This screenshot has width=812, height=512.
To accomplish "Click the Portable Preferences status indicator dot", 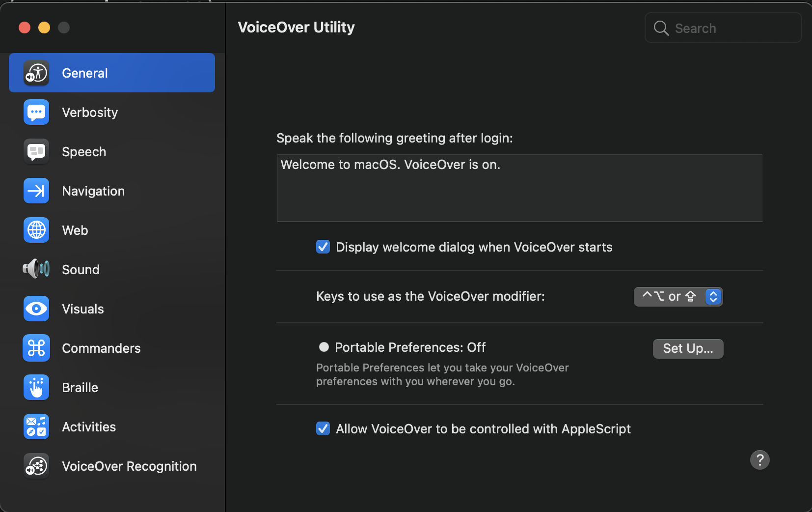I will [x=324, y=347].
